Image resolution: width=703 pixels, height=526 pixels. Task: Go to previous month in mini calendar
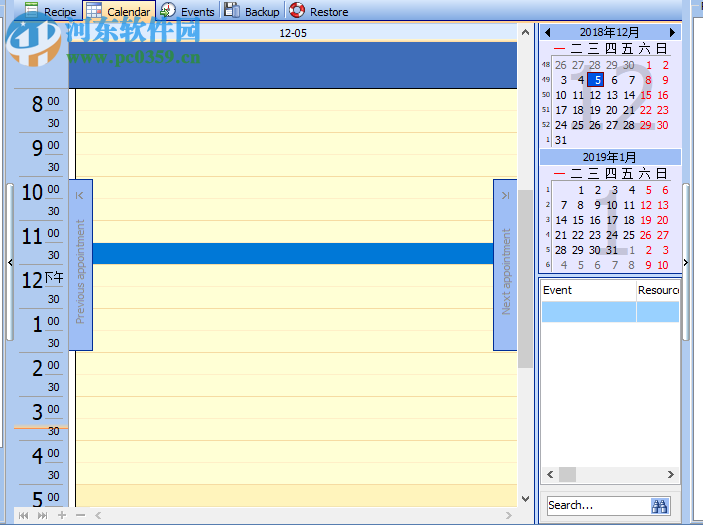click(547, 32)
